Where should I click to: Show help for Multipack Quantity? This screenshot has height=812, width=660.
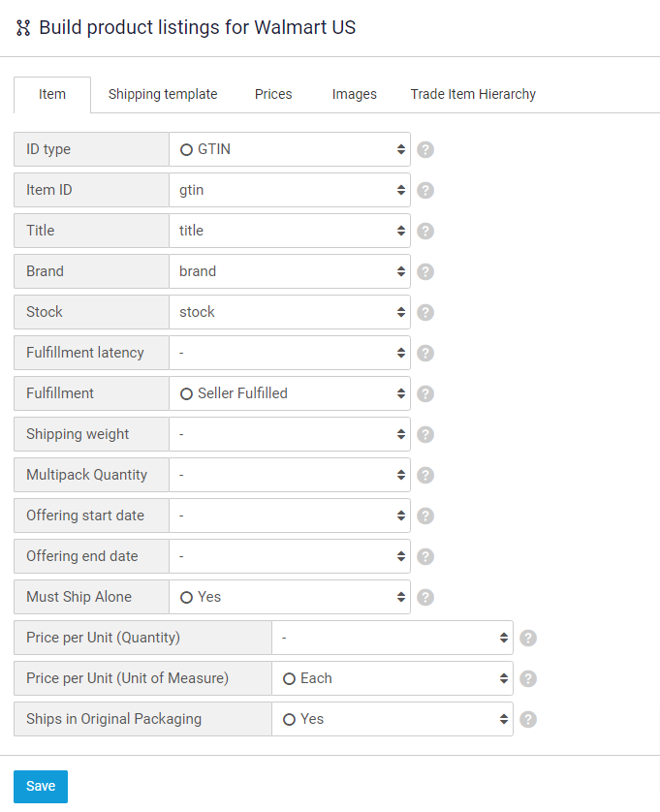[425, 476]
